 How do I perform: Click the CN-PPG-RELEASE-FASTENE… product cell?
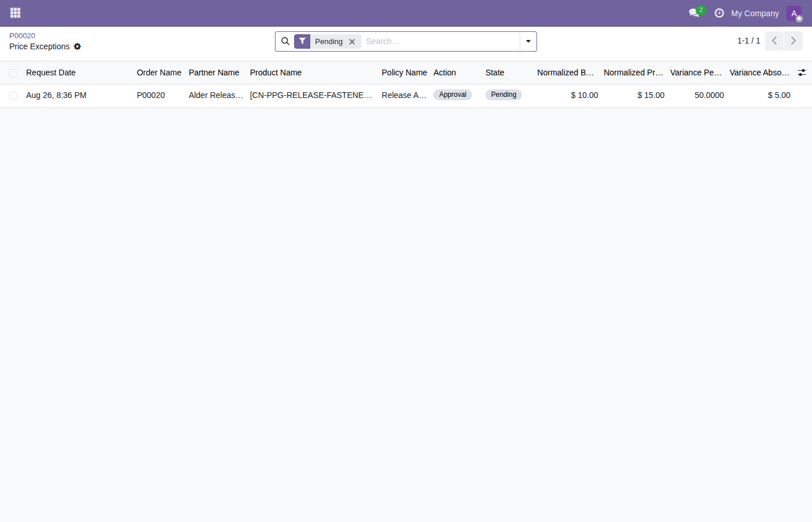click(x=311, y=95)
